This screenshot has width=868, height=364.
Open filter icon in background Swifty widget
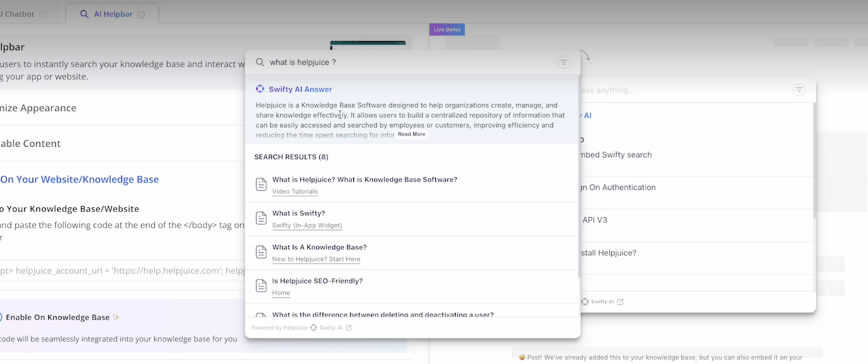coord(799,90)
